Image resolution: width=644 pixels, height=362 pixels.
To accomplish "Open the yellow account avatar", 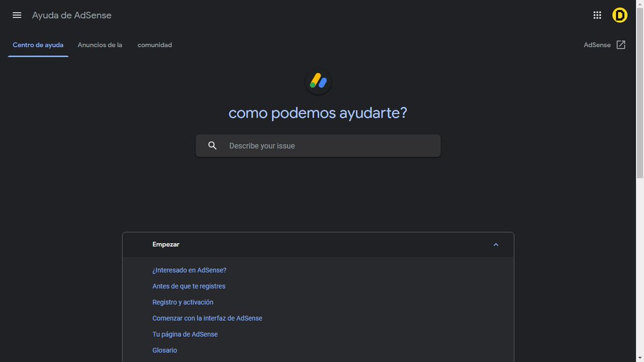I will [x=620, y=15].
